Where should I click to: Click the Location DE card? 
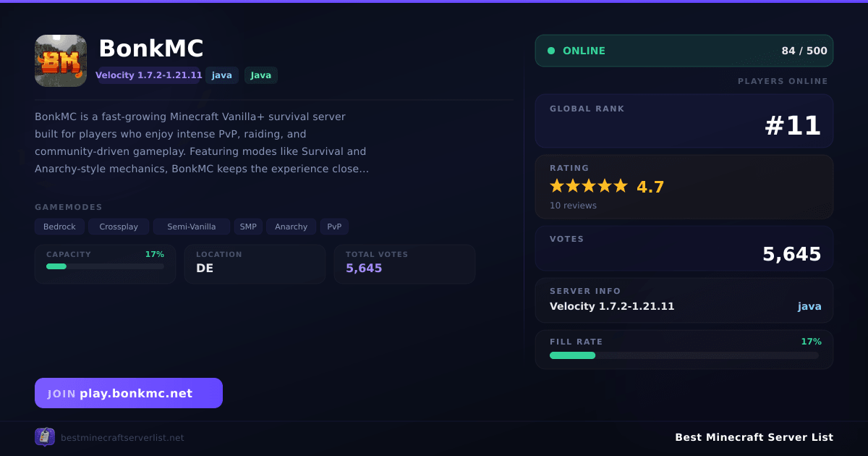point(255,263)
